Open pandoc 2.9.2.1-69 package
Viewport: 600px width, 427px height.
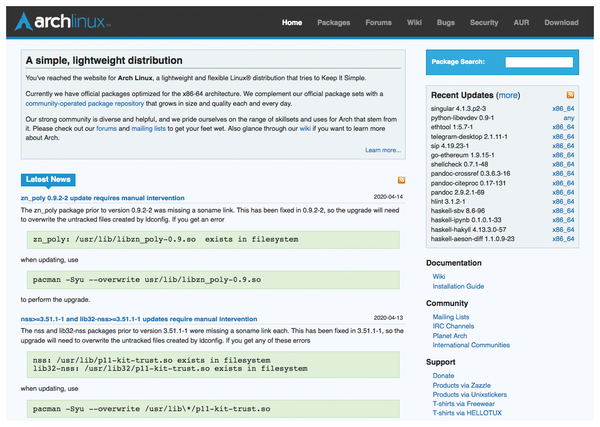[457, 192]
